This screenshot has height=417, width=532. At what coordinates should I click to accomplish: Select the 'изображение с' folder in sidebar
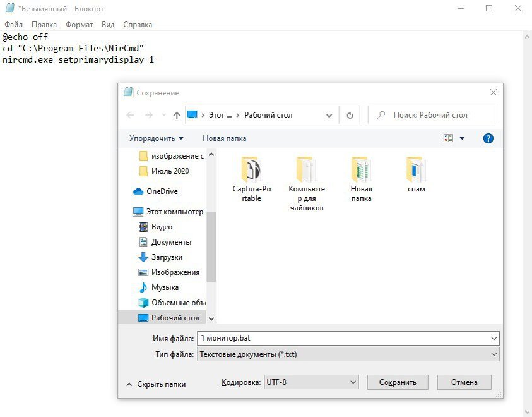tap(172, 156)
